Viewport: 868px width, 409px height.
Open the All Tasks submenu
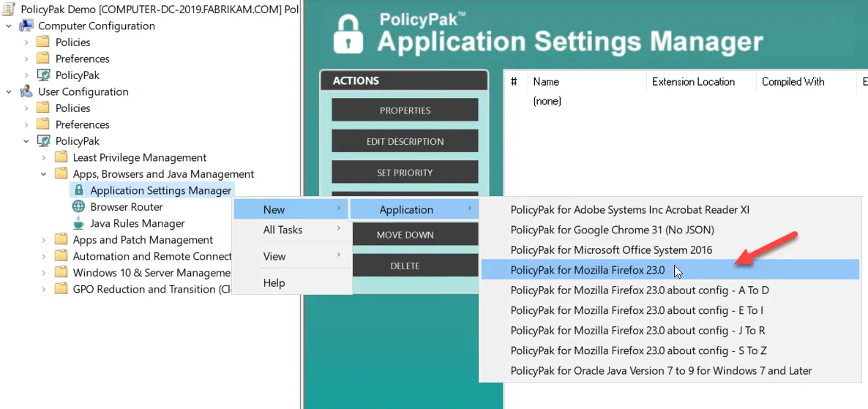pyautogui.click(x=291, y=229)
